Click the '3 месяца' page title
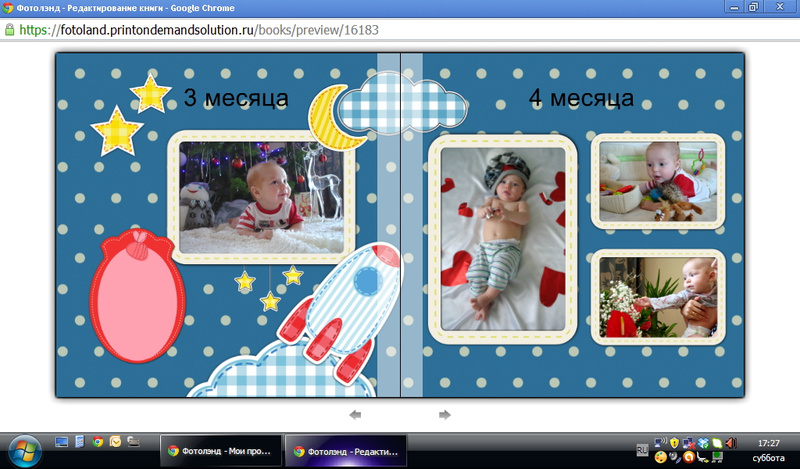The image size is (800, 469). coord(236,97)
